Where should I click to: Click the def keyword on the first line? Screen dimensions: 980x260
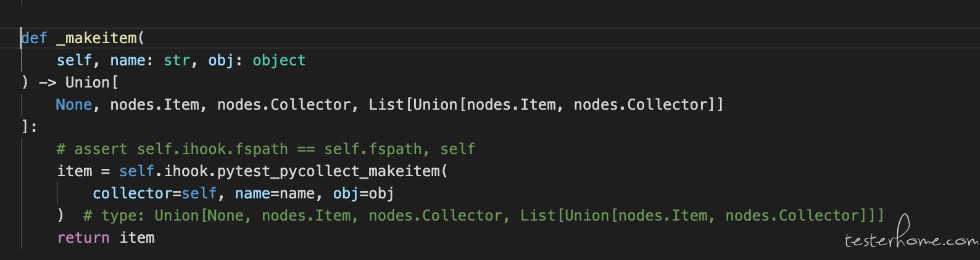pyautogui.click(x=34, y=38)
